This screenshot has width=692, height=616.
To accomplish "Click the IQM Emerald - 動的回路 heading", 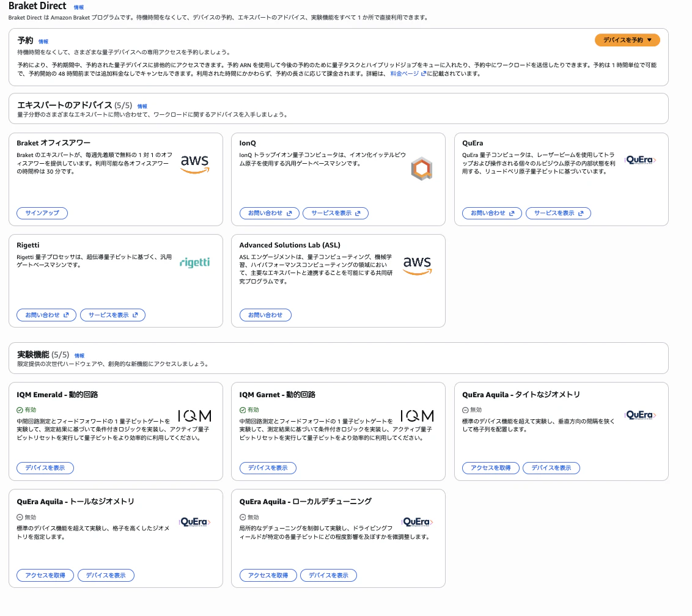I will (x=57, y=395).
